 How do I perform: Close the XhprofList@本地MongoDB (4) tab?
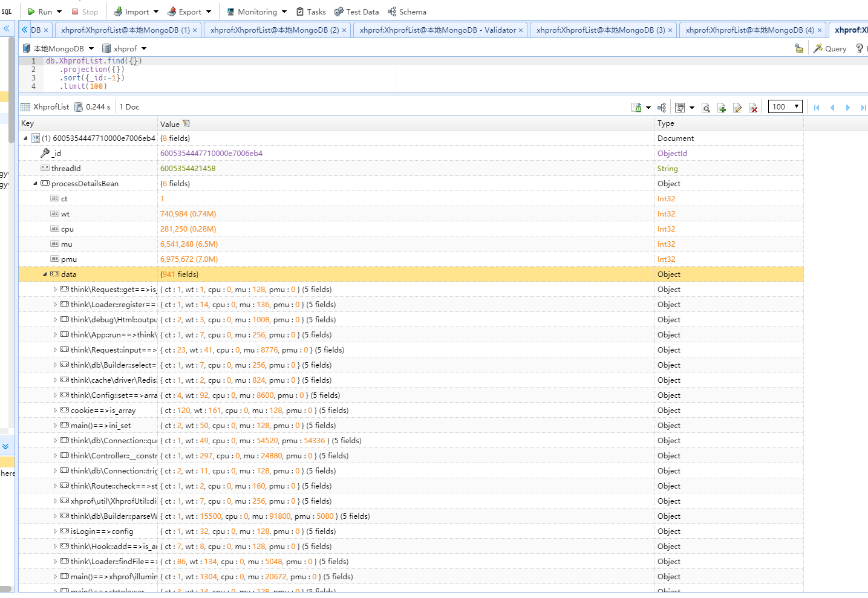[x=820, y=30]
